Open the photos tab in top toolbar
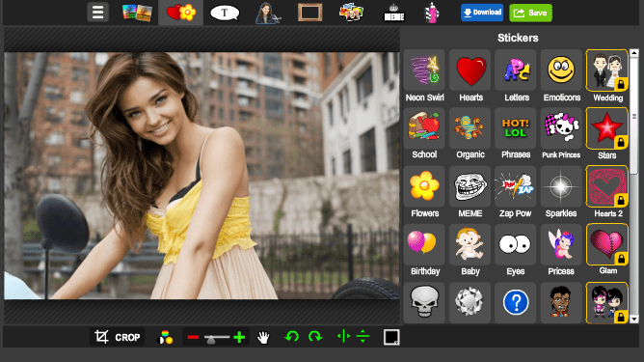 point(137,13)
